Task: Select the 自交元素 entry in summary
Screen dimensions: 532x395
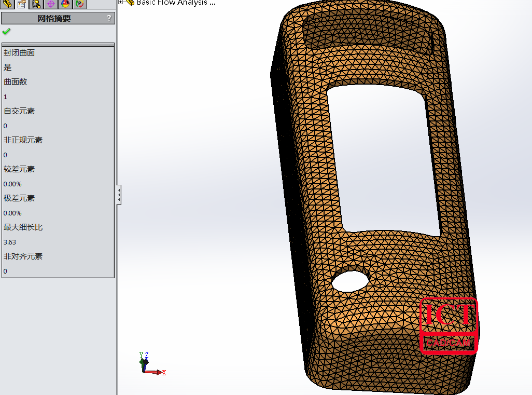Action: coord(19,111)
